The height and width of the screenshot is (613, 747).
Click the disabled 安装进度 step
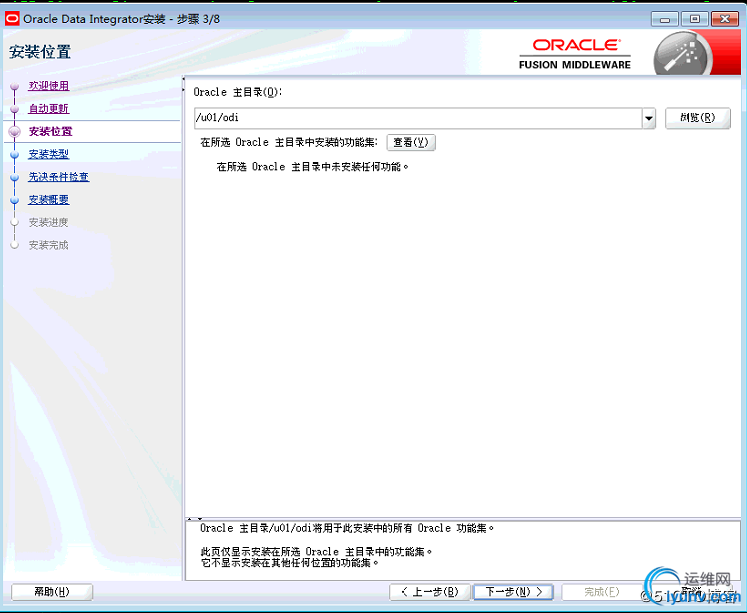click(49, 222)
